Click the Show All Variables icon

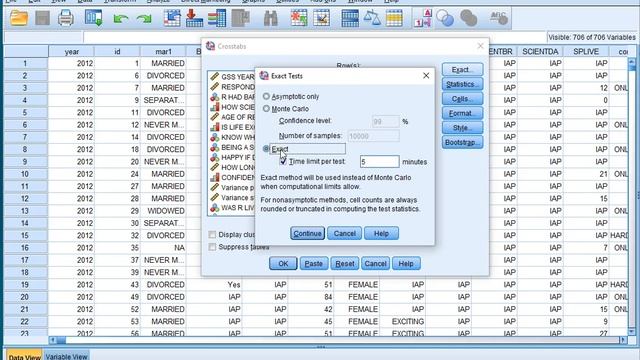tap(469, 18)
